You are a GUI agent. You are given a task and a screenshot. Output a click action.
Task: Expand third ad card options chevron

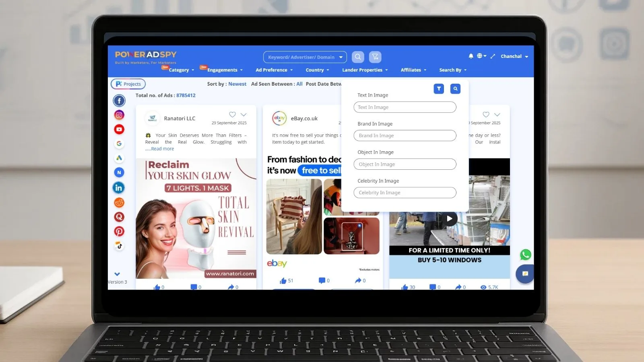click(x=497, y=115)
